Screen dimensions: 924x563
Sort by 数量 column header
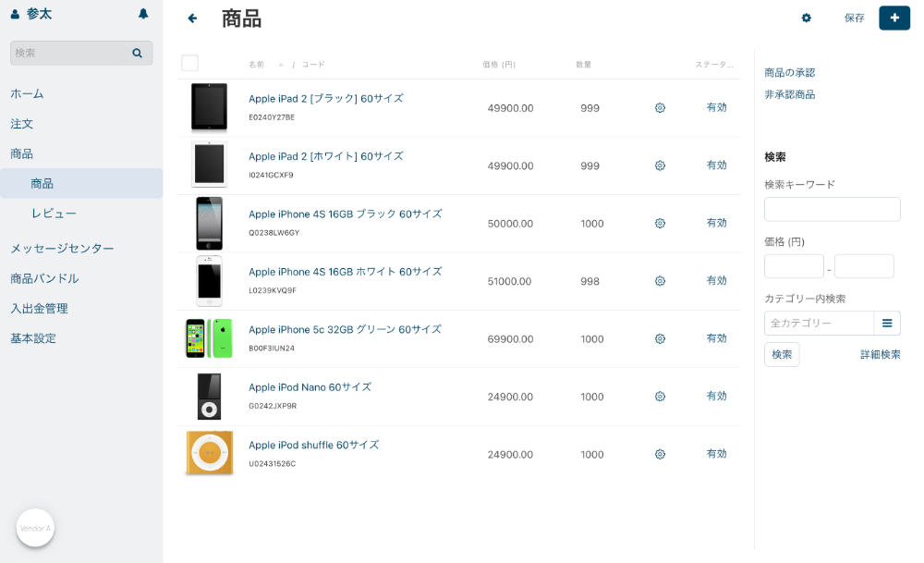click(583, 65)
